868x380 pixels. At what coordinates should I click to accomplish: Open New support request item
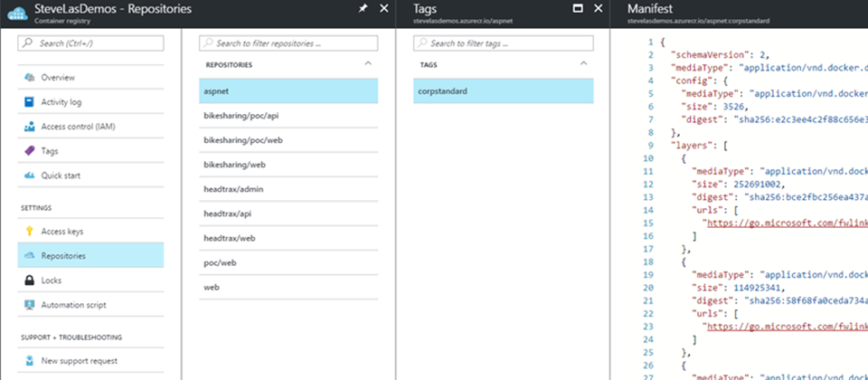[x=90, y=361]
